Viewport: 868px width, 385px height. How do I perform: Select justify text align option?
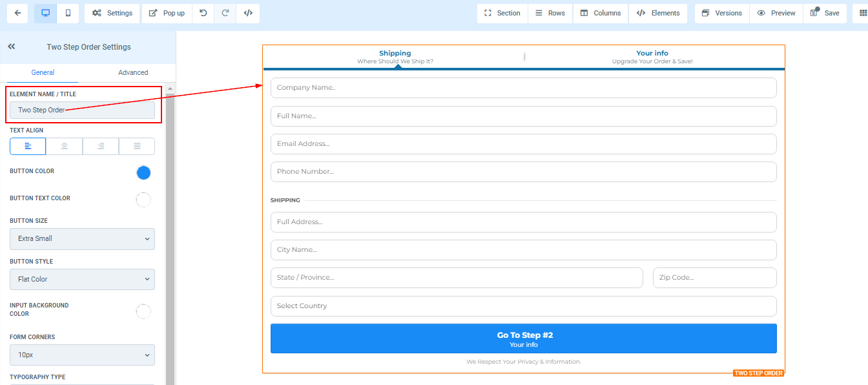(137, 147)
